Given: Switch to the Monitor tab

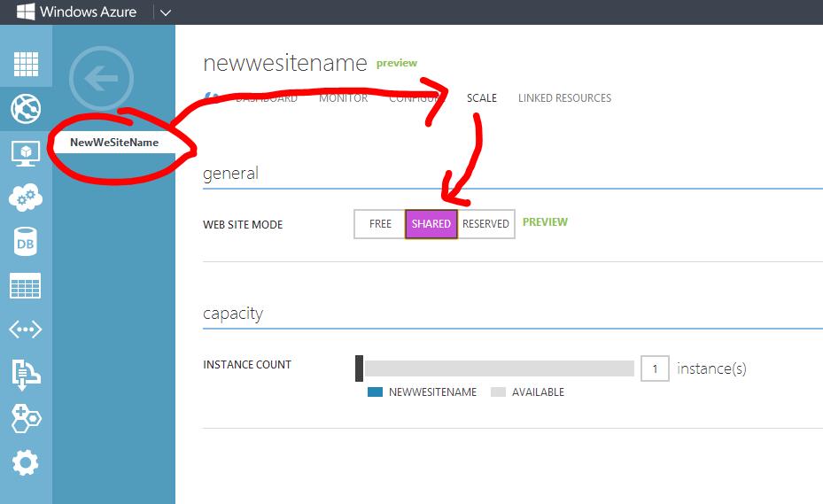Looking at the screenshot, I should (x=343, y=98).
